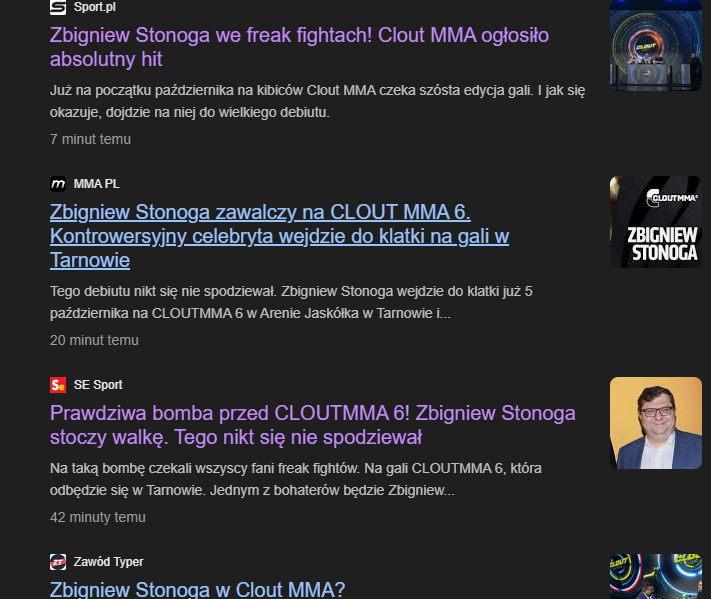Click snippet 'Na taką bombę czekali wszyscy'
The width and height of the screenshot is (711, 599).
pos(296,479)
